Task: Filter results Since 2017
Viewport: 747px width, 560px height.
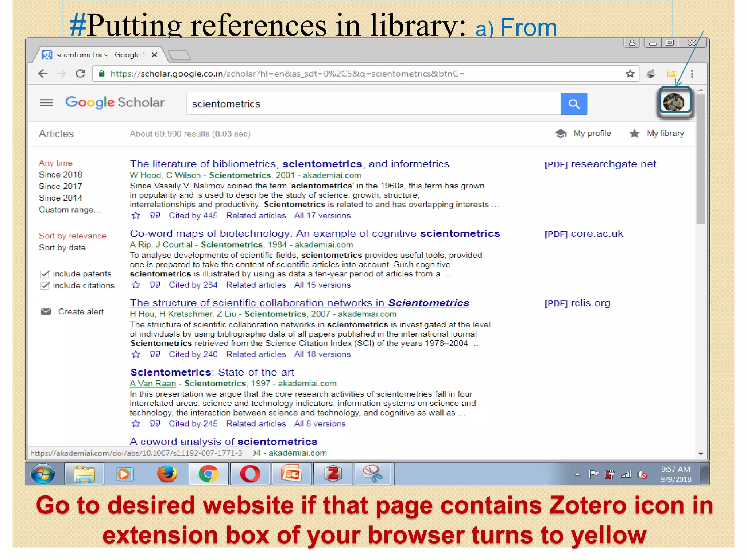Action: 61,186
